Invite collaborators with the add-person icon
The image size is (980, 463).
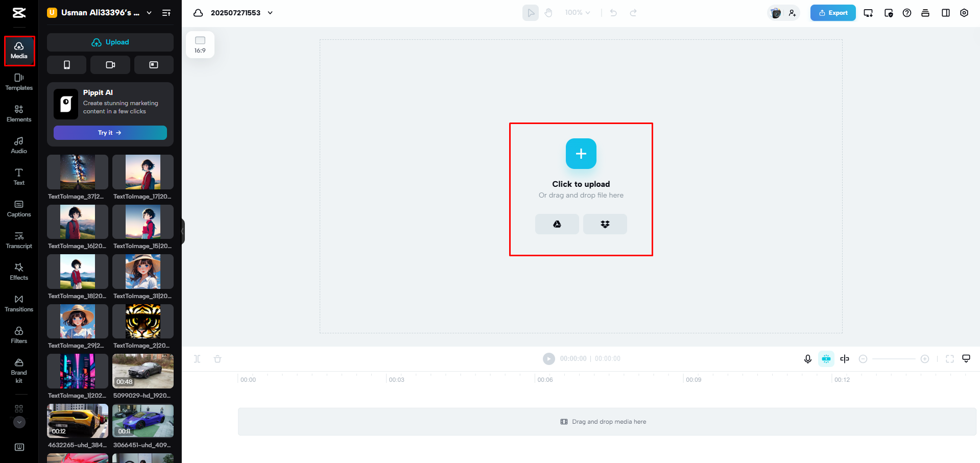point(792,13)
